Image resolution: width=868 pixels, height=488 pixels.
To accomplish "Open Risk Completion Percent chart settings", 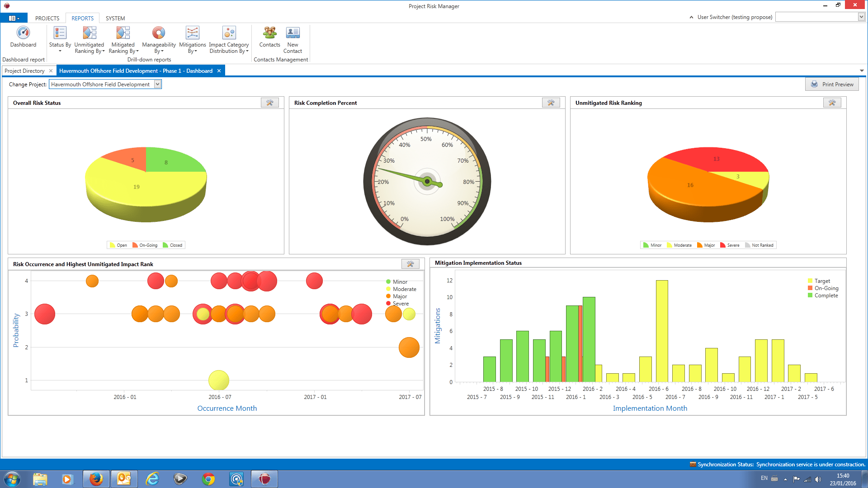I will point(551,103).
